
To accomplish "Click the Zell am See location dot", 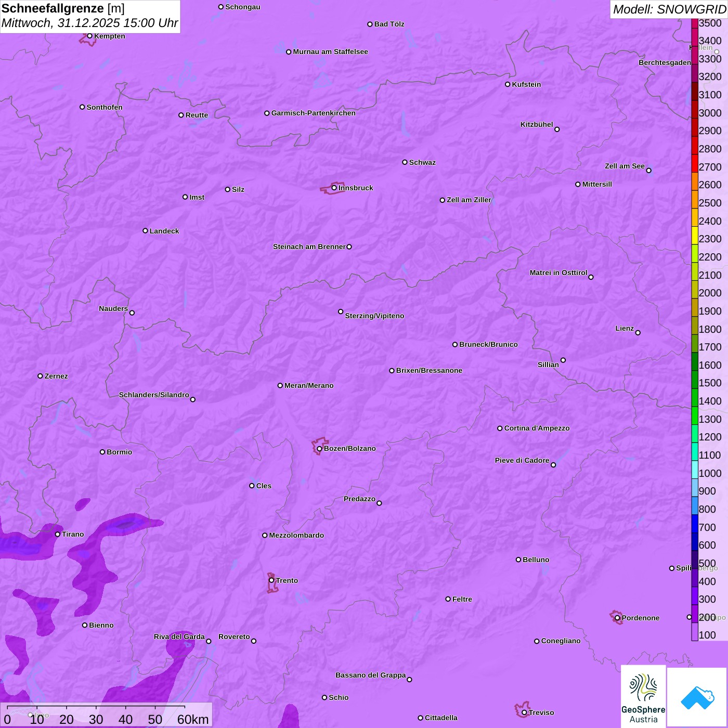I will [648, 171].
